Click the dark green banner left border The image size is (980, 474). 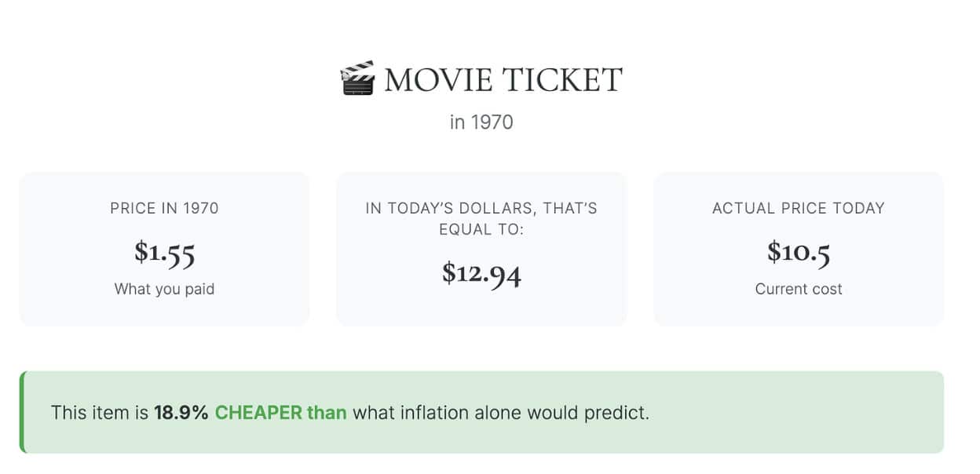[22, 412]
